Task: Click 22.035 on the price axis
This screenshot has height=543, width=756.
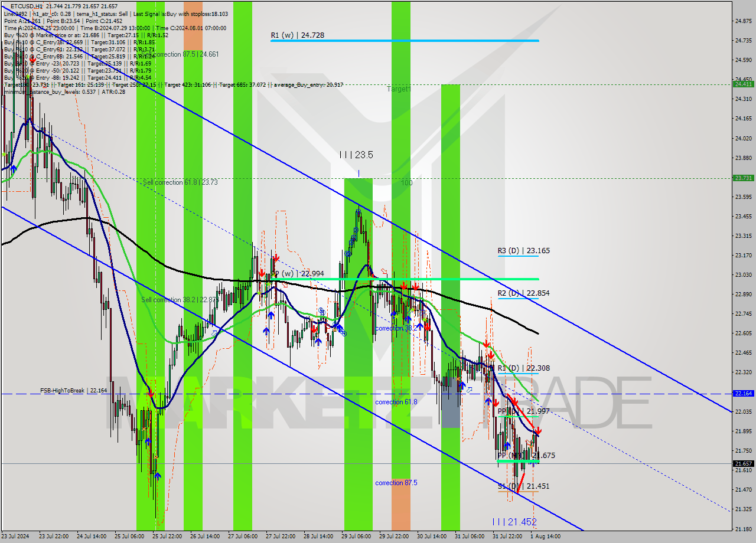Action: click(742, 411)
